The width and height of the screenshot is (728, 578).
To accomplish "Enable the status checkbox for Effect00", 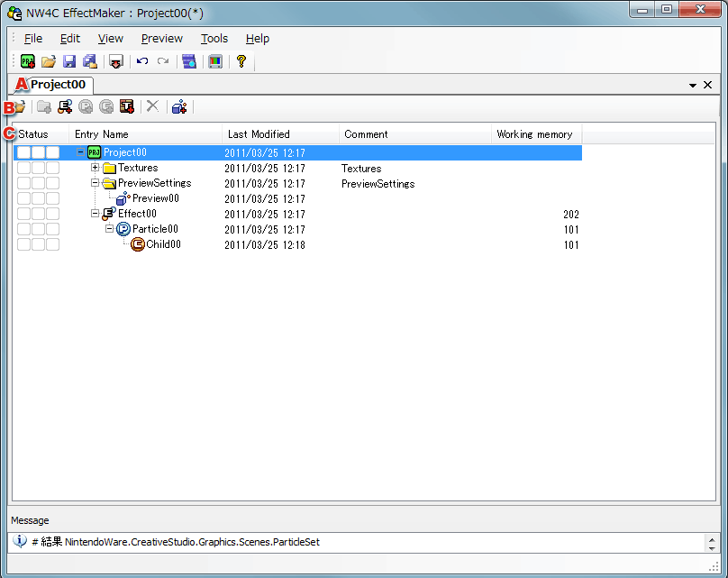I will point(23,214).
